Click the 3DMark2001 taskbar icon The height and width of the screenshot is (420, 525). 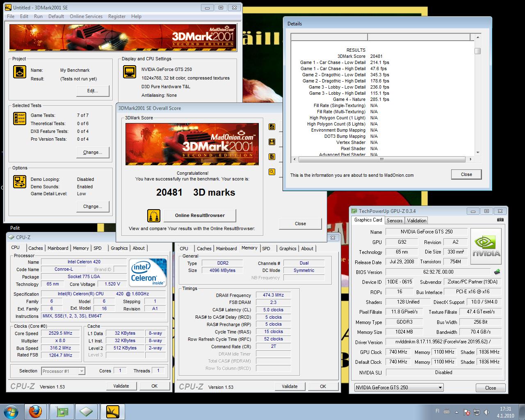112,411
